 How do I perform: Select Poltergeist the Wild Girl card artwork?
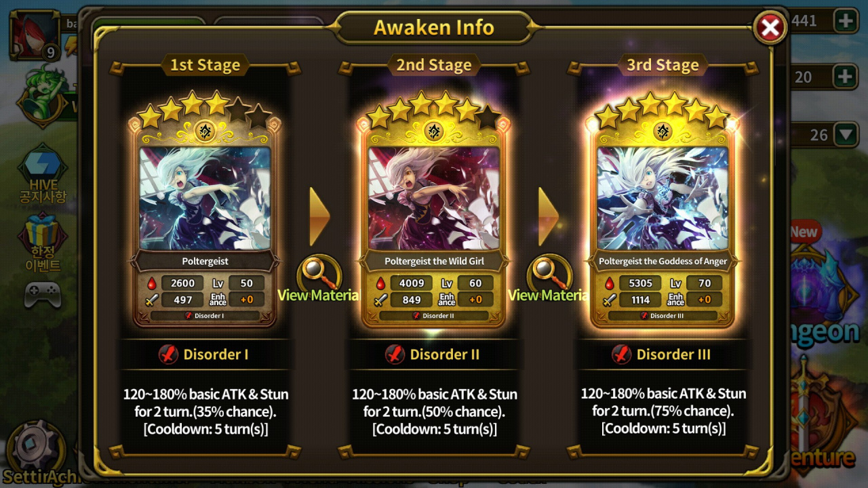pos(434,199)
